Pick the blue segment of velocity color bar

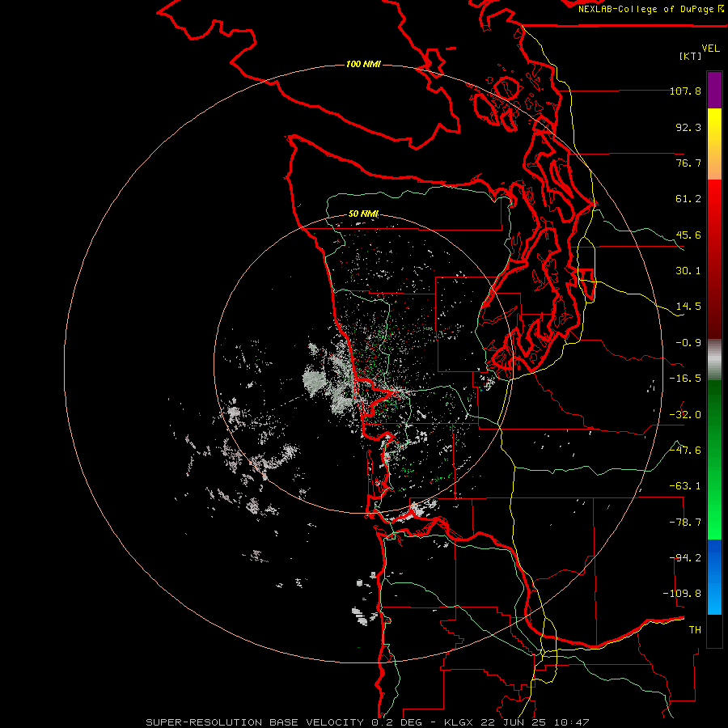(714, 577)
